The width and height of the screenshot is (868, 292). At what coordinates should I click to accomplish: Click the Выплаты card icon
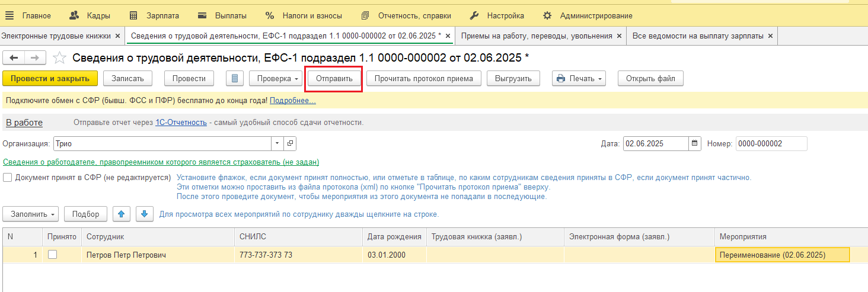[x=202, y=15]
